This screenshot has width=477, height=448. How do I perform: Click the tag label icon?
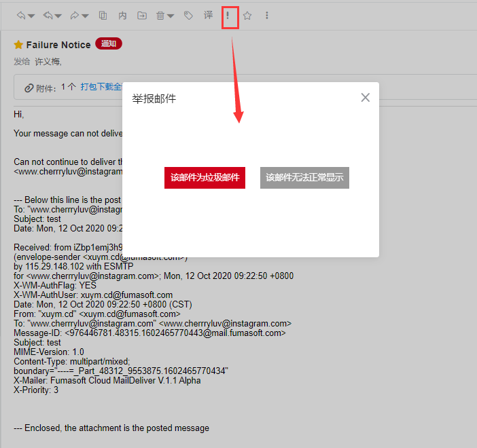pos(189,16)
